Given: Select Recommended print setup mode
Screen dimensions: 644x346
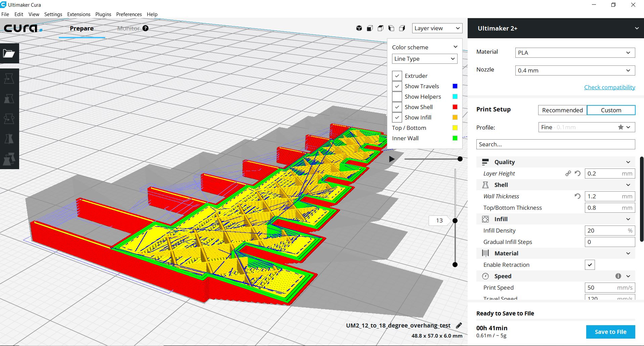Looking at the screenshot, I should pyautogui.click(x=562, y=110).
